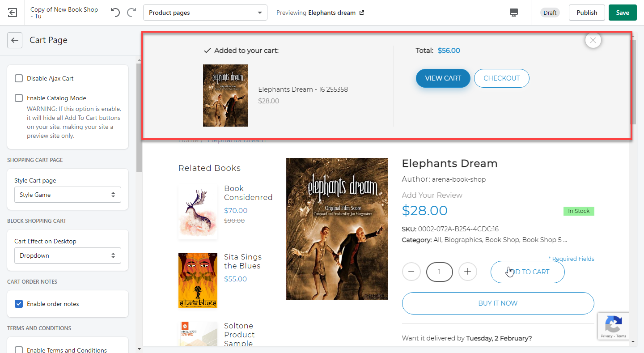Uncheck Enable order notes

[19, 304]
